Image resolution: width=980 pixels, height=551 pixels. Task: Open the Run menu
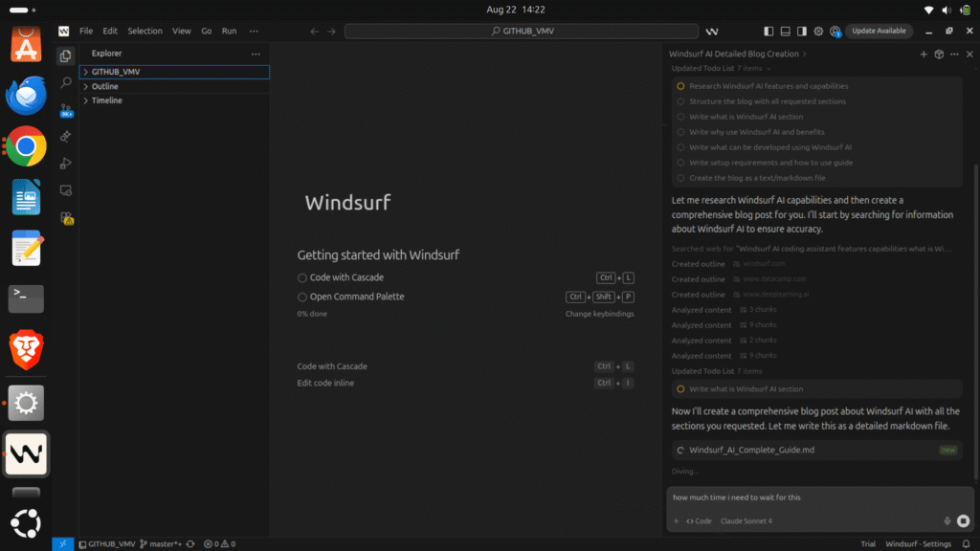pyautogui.click(x=230, y=32)
